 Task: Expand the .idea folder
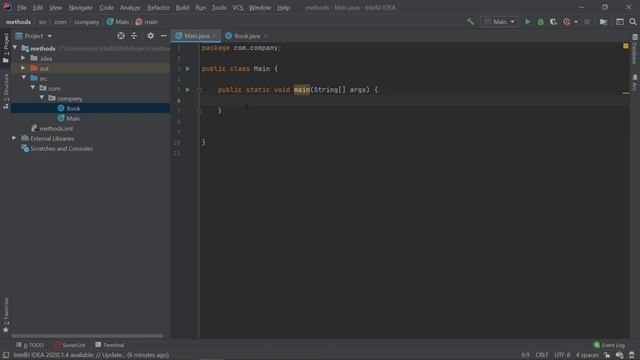coord(23,58)
